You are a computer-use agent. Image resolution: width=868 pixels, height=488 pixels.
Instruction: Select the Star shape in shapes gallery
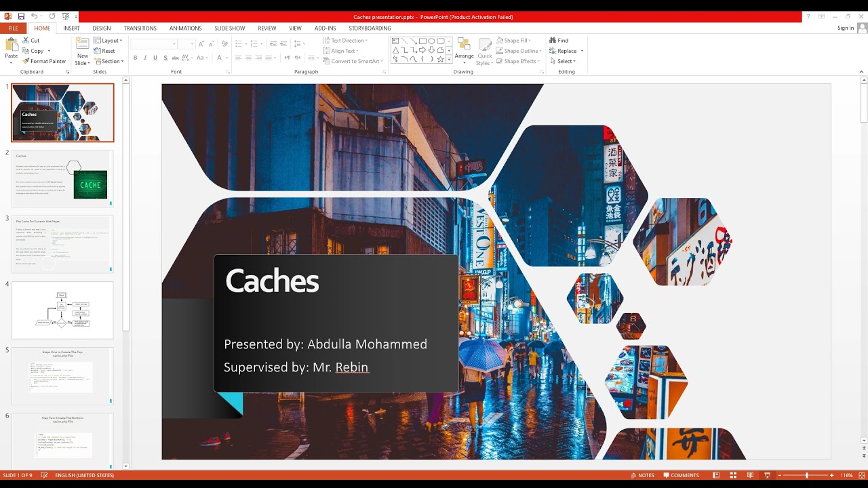pos(440,59)
